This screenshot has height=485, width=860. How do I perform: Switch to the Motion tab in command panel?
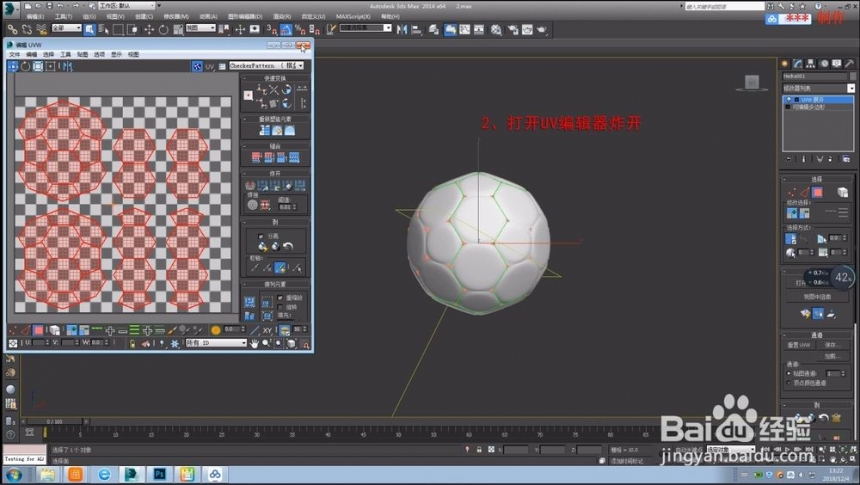tap(824, 64)
